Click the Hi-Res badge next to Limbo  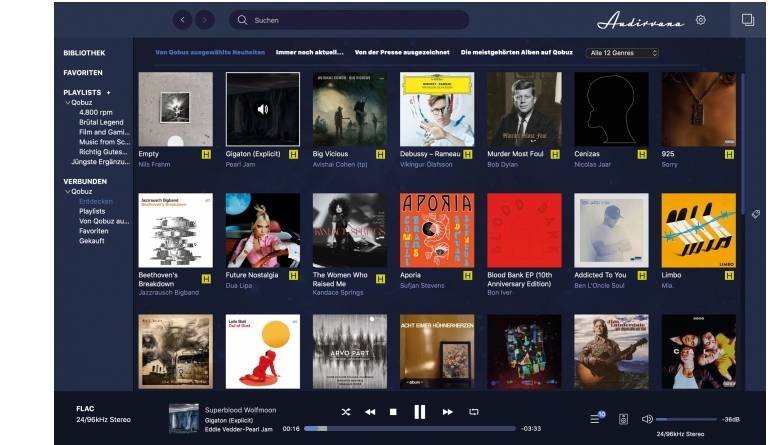click(x=729, y=276)
